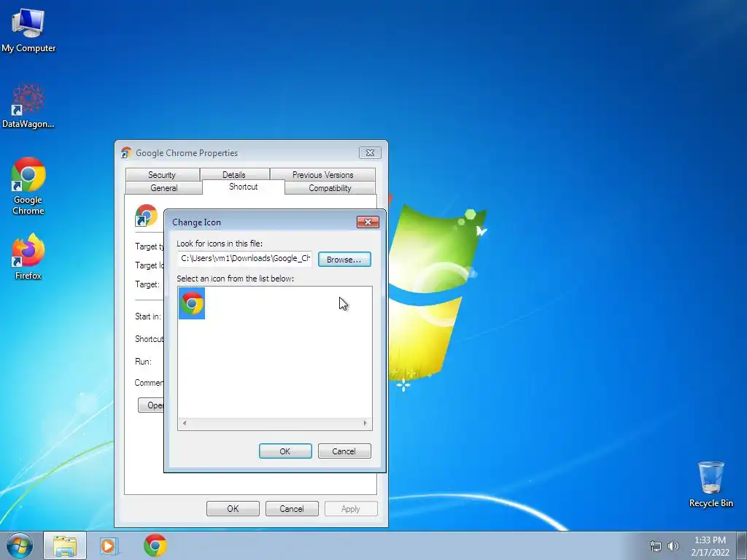Launch Windows Media Player from the taskbar
This screenshot has width=747, height=560.
pos(109,545)
